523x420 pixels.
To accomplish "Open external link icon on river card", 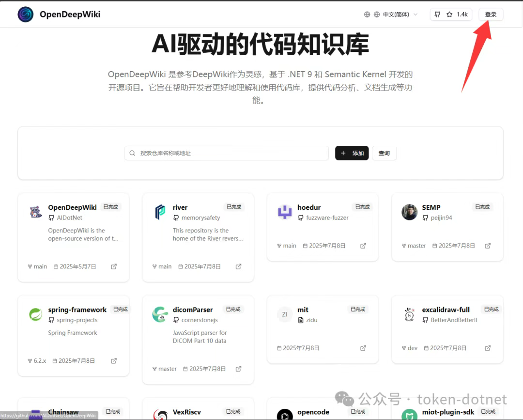I will (x=238, y=266).
